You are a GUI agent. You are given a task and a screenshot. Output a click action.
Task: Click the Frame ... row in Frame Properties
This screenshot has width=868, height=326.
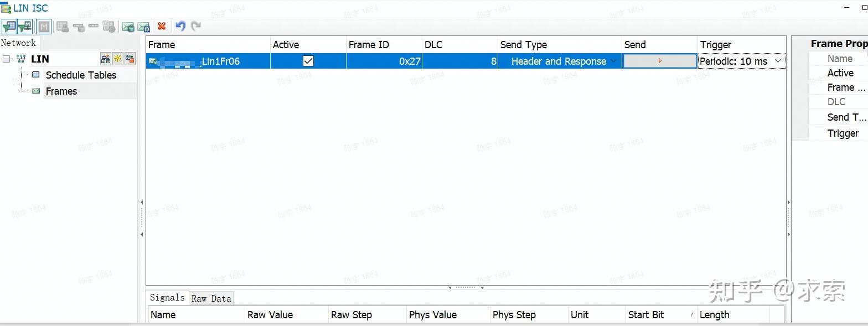tap(838, 87)
